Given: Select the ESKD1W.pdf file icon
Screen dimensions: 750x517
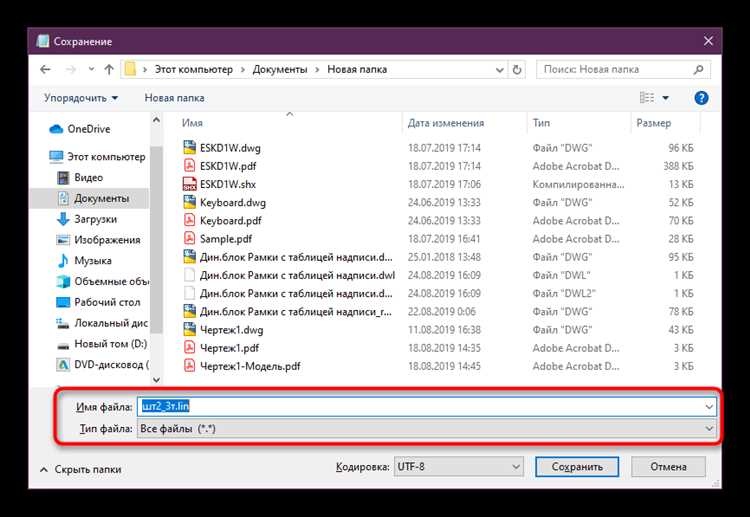Looking at the screenshot, I should pyautogui.click(x=190, y=165).
